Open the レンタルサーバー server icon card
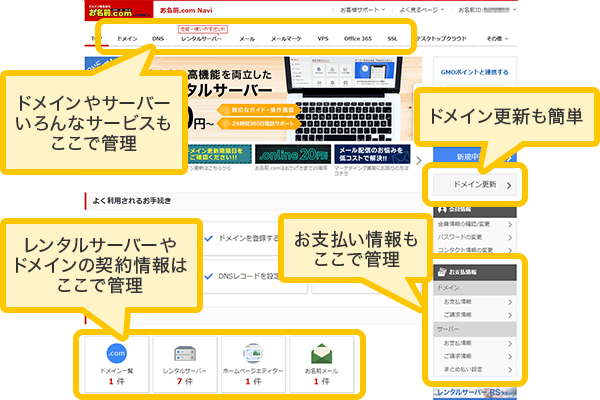600x400 pixels. [x=185, y=364]
